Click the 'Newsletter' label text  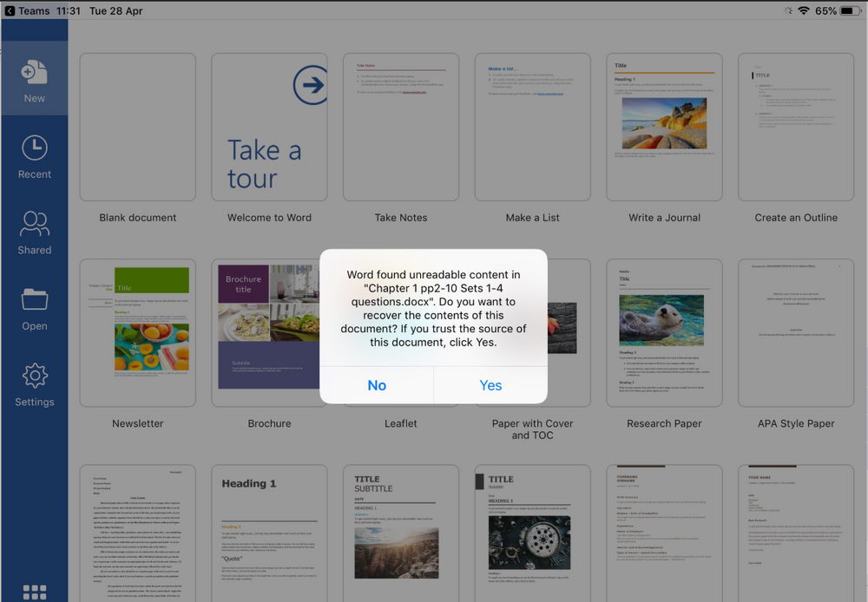[137, 423]
